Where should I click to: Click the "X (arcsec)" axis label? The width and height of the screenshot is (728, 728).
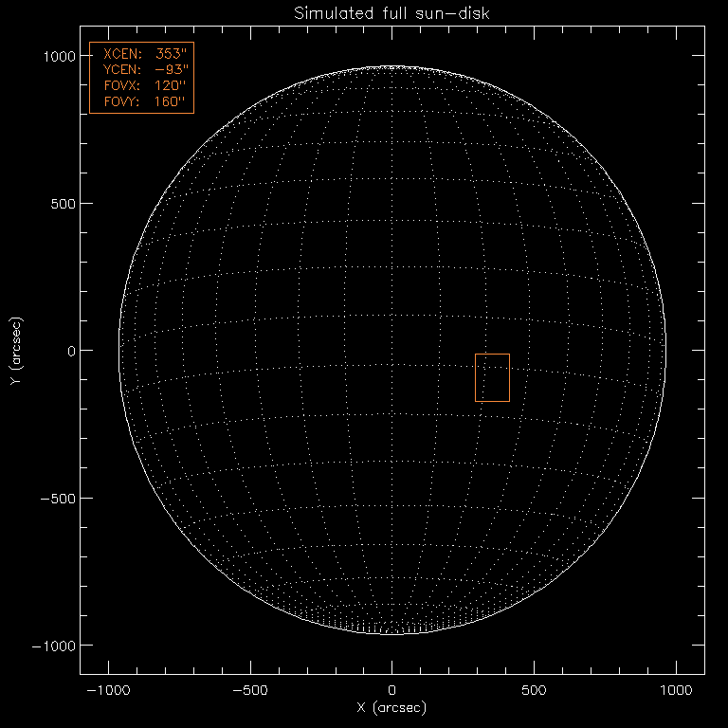pyautogui.click(x=392, y=708)
